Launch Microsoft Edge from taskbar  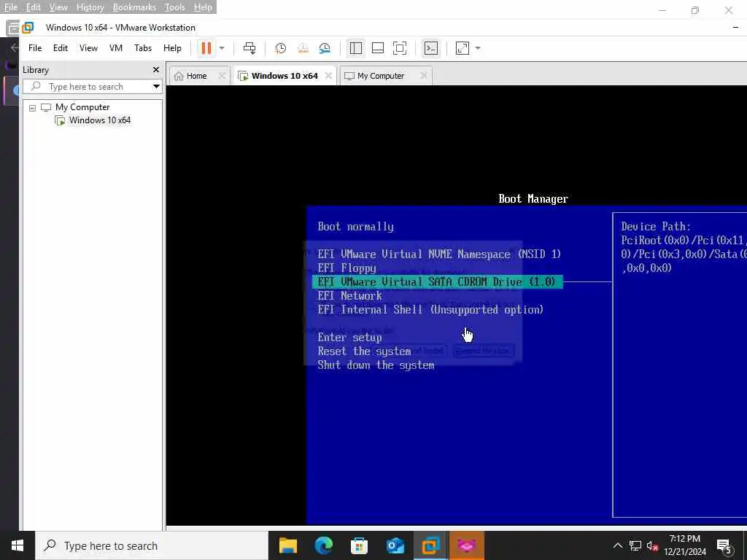(x=323, y=545)
